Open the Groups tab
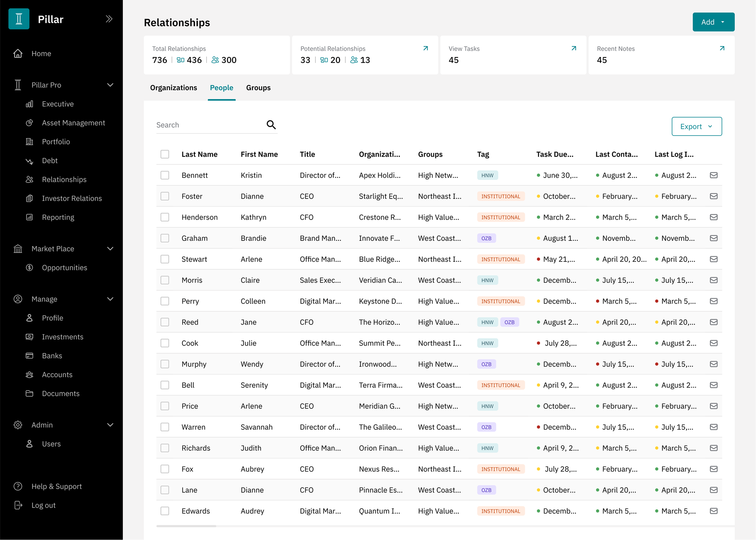The width and height of the screenshot is (756, 540). [258, 88]
